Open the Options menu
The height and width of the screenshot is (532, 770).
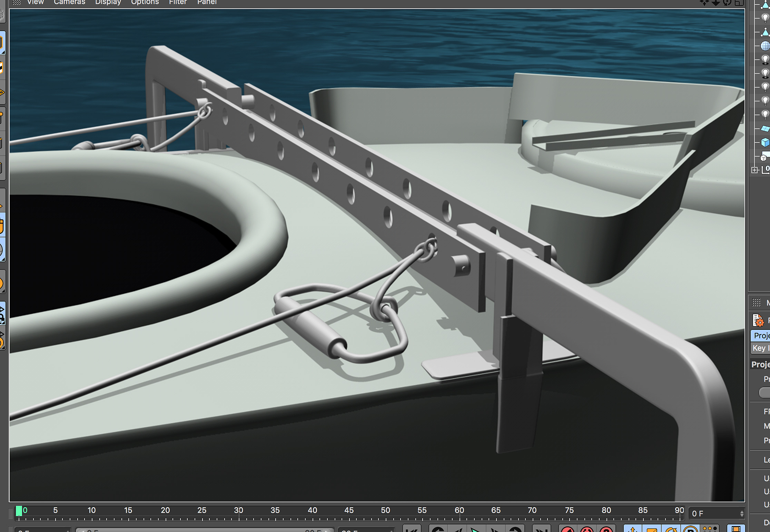coord(145,2)
